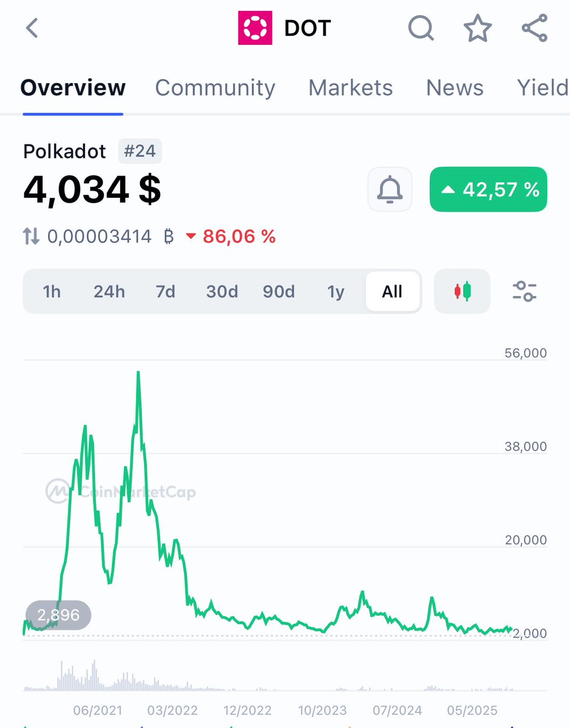The image size is (570, 728).
Task: Switch chart to candlestick view
Action: click(462, 291)
